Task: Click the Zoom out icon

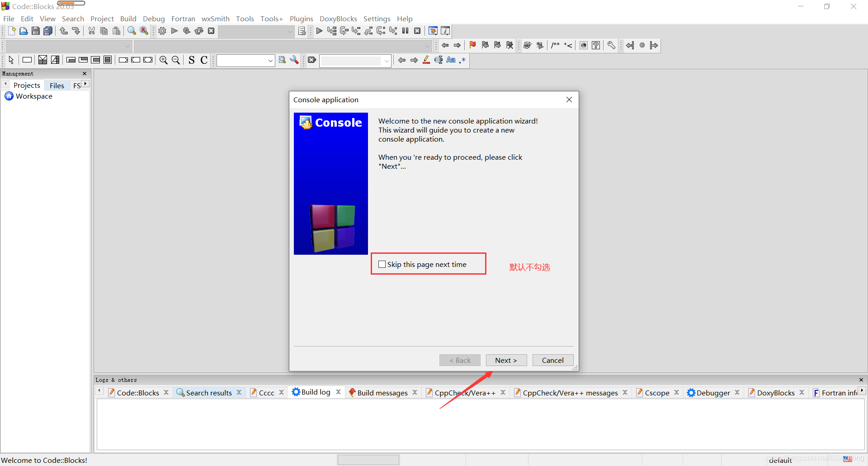Action: point(176,60)
